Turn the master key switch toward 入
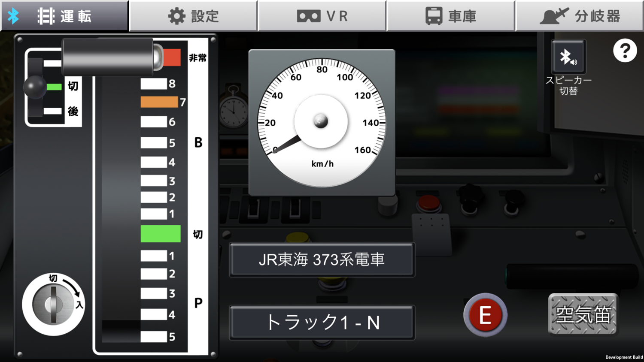This screenshot has width=644, height=362. click(53, 305)
